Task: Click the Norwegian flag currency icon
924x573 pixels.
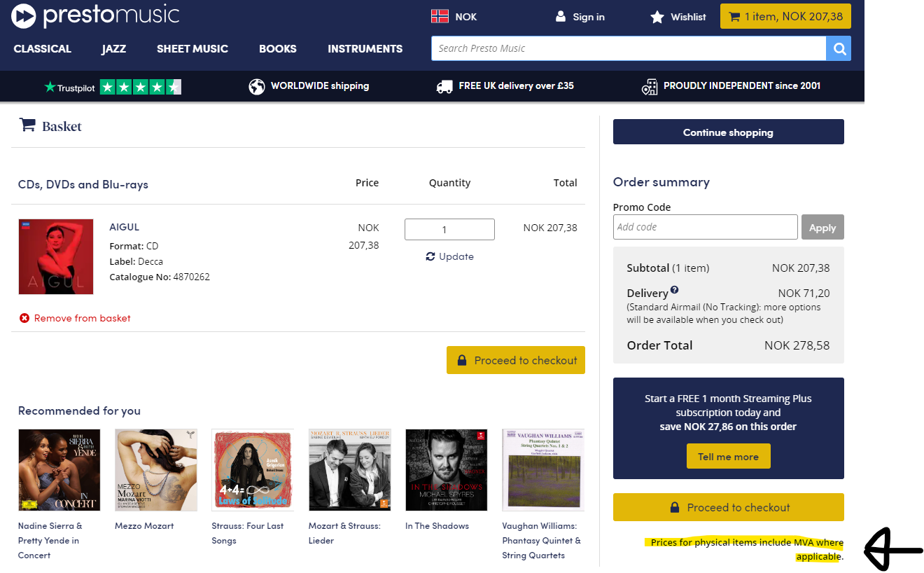Action: pos(440,16)
